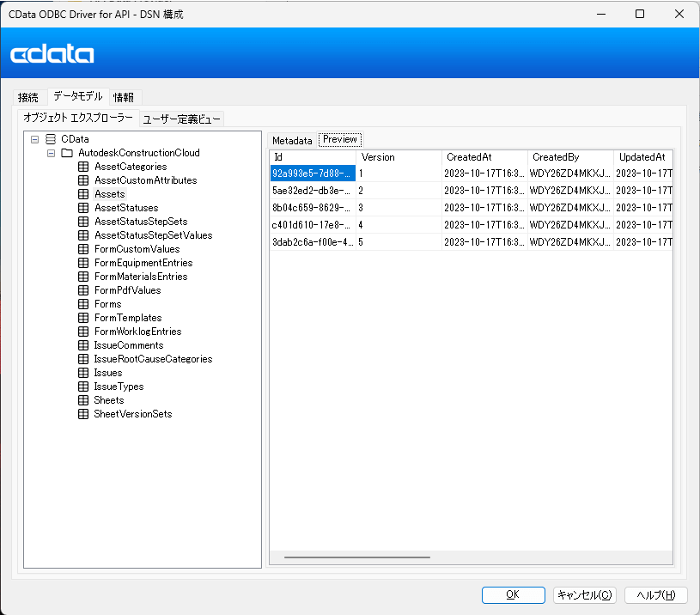Click the folder icon for AutodeskConstructionCloud
The image size is (700, 615).
click(67, 153)
